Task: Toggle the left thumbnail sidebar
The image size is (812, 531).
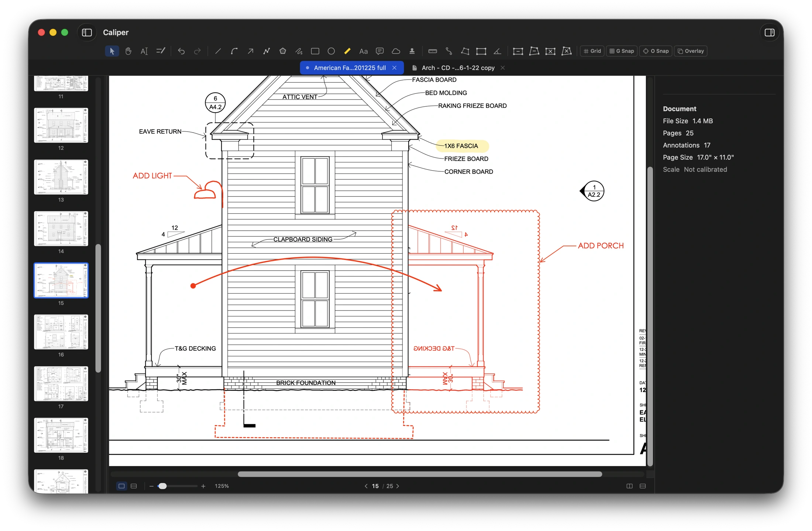Action: tap(87, 32)
